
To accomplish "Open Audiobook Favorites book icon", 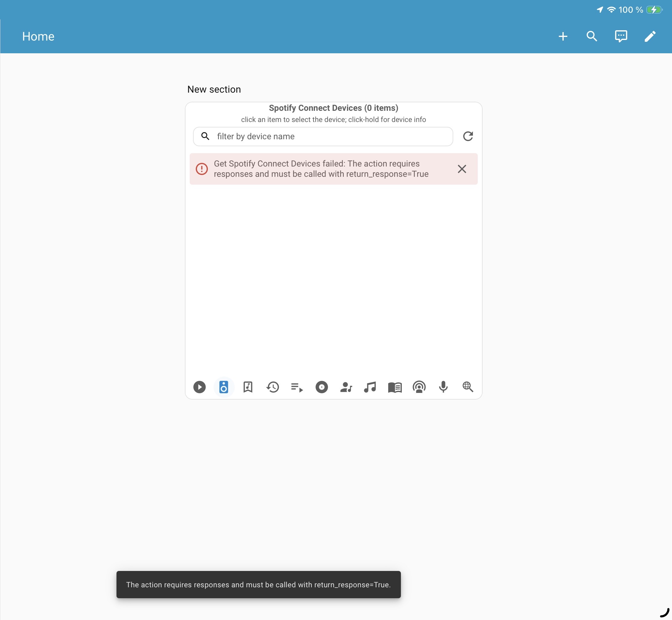I will click(395, 387).
